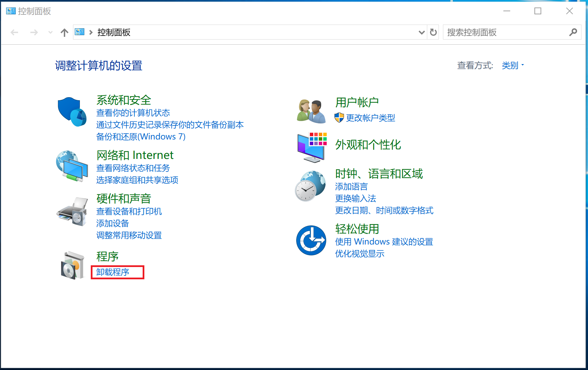
Task: Open the Programs disc icon
Action: pyautogui.click(x=72, y=265)
